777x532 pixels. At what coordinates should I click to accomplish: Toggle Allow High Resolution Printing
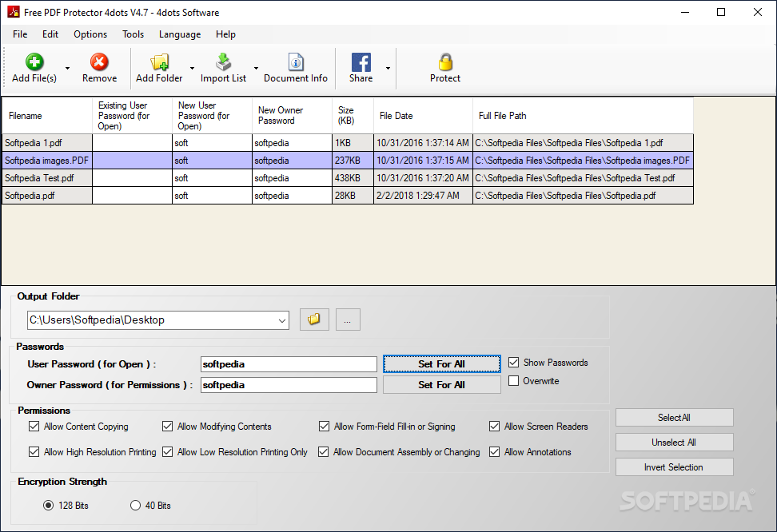coord(34,452)
